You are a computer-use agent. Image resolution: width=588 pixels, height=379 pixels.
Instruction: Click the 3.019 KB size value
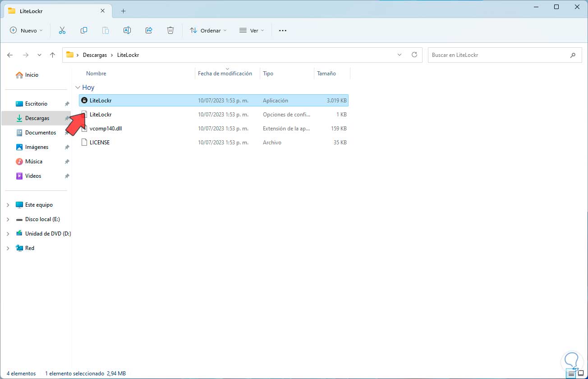click(337, 101)
